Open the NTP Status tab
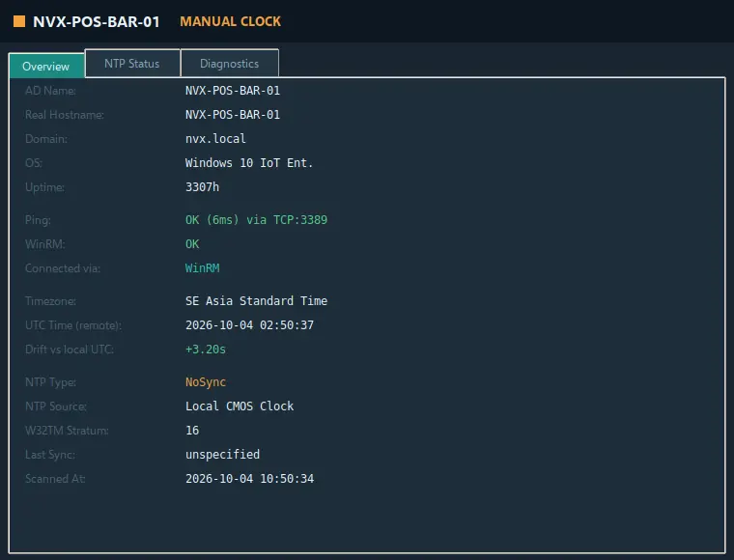 pyautogui.click(x=132, y=63)
